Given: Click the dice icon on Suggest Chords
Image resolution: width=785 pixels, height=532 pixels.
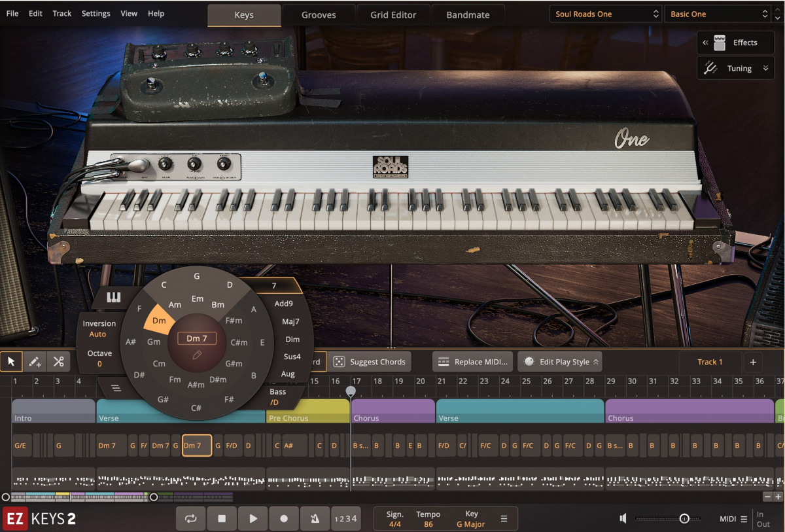Looking at the screenshot, I should (x=340, y=361).
